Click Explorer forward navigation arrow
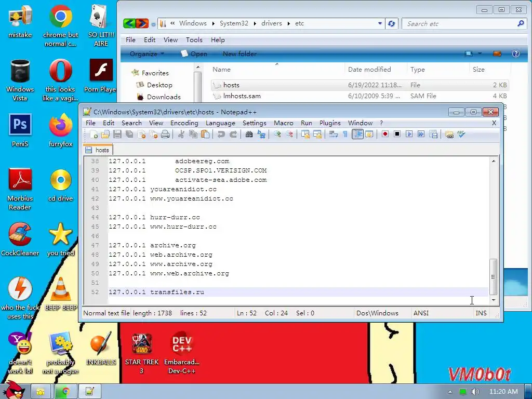Viewport: 532px width, 399px height. [x=142, y=23]
